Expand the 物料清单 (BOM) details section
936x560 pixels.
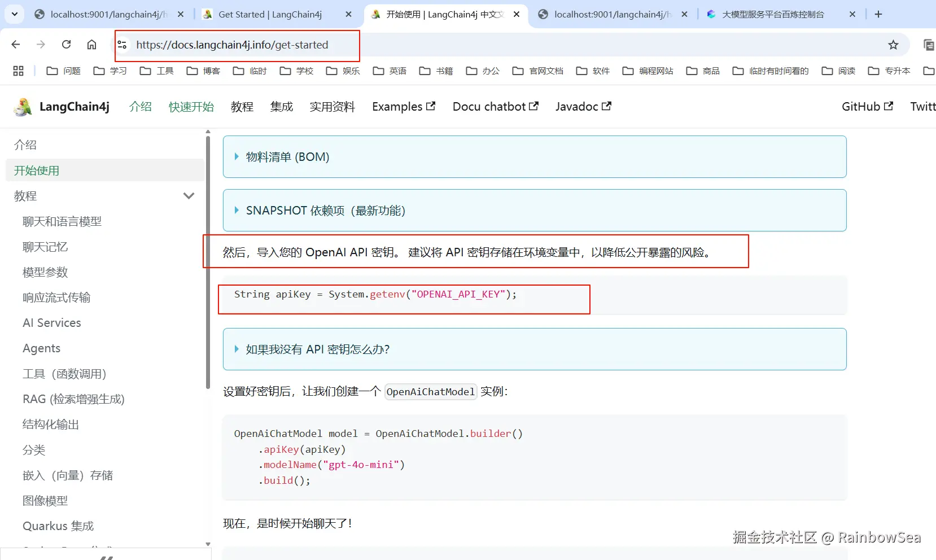click(535, 157)
